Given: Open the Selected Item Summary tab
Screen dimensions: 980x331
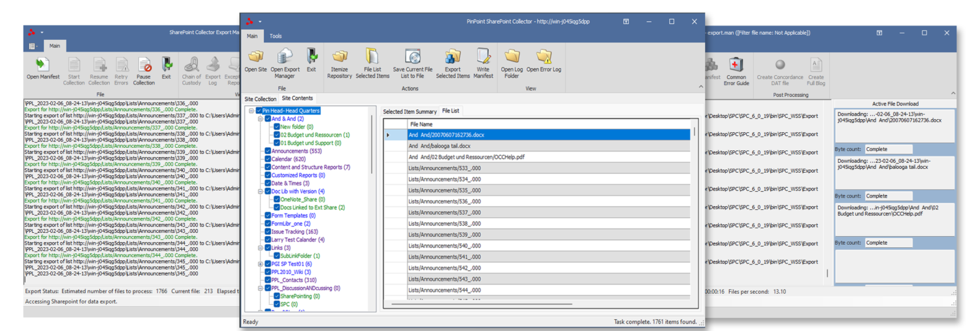Looking at the screenshot, I should [410, 111].
